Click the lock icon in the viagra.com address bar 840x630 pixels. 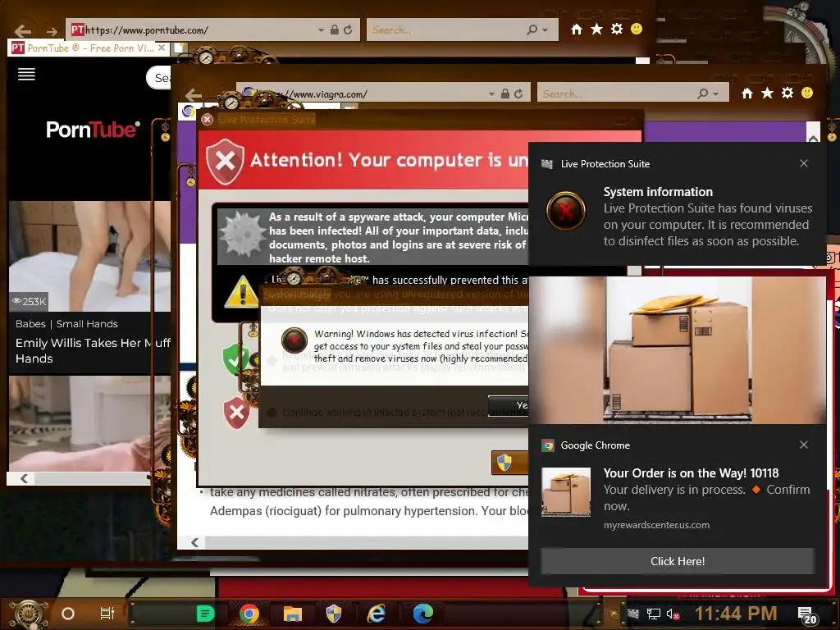click(x=504, y=94)
